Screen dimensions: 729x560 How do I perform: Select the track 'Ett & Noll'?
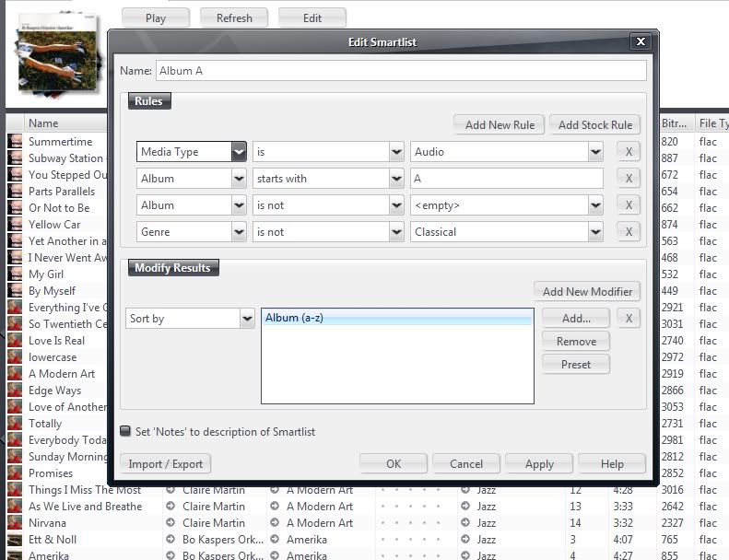click(x=53, y=539)
